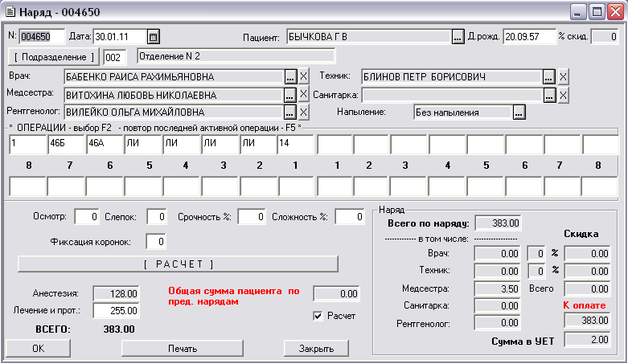Clear the Санитарка field with X button
628x364 pixels.
(x=563, y=96)
